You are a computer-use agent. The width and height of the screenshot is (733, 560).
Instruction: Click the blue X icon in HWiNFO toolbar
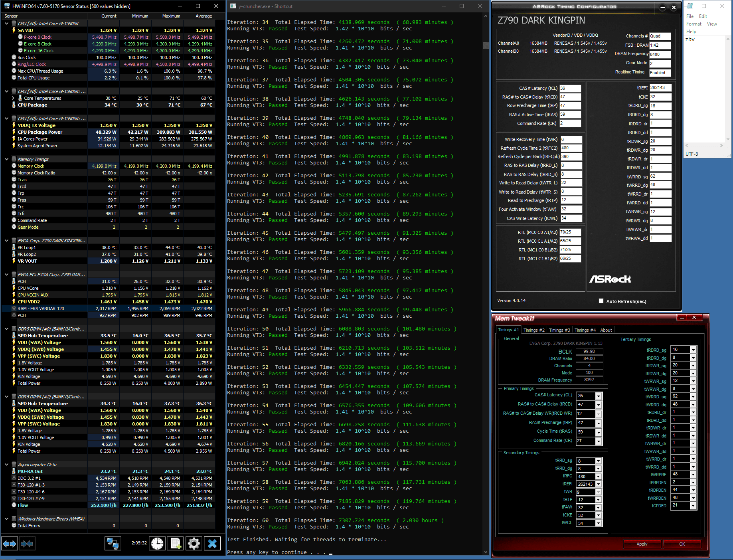pos(212,543)
